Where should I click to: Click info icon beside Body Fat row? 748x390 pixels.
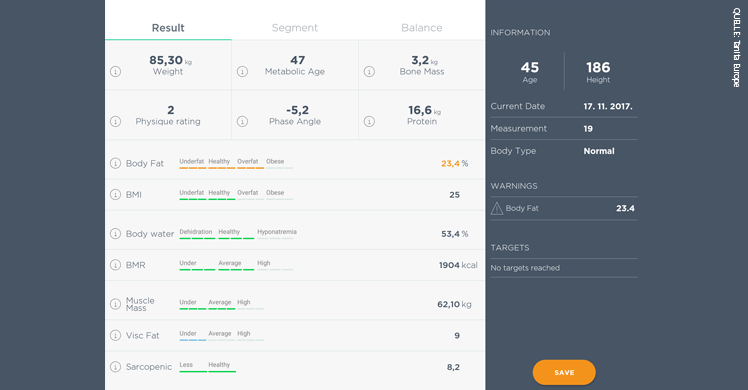(115, 164)
